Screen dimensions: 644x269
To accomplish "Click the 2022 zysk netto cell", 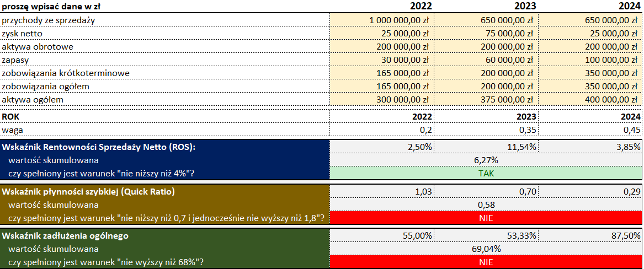I will pos(381,33).
